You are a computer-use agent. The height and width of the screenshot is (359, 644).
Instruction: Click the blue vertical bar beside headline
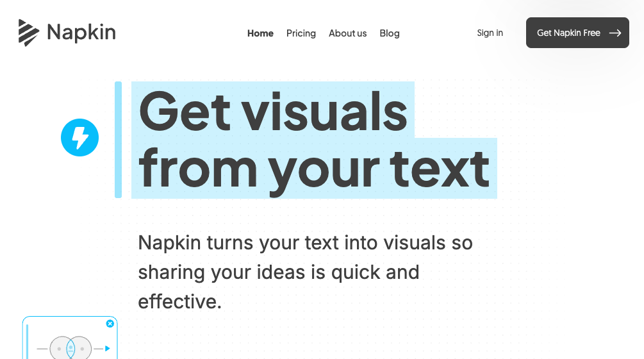(x=118, y=139)
